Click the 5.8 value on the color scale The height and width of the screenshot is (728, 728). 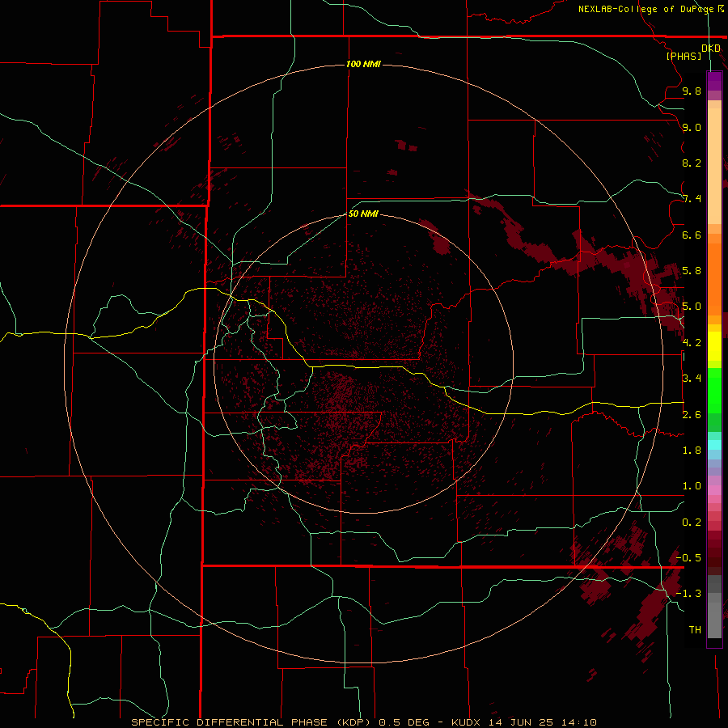(x=692, y=271)
